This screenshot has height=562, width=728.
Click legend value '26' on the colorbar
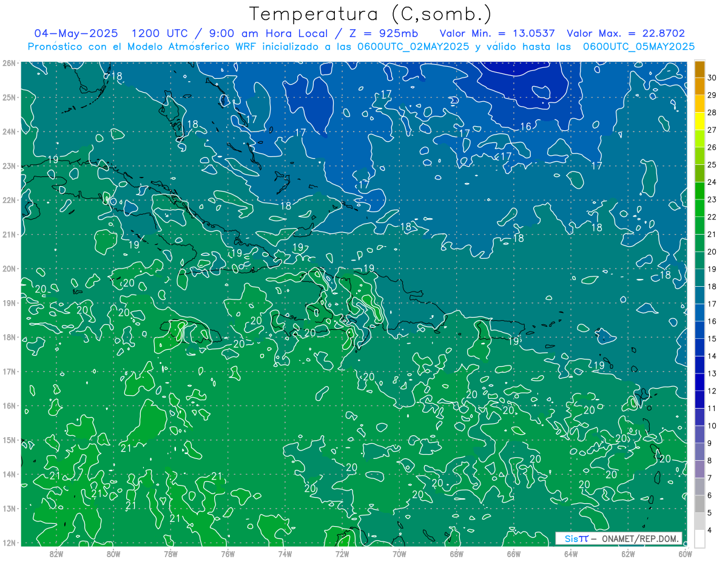[712, 147]
